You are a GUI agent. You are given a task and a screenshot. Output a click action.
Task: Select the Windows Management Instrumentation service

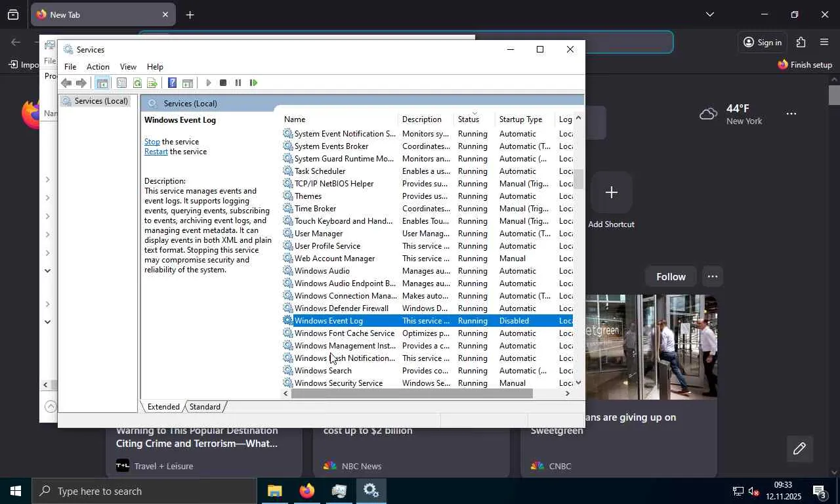[x=427, y=346]
